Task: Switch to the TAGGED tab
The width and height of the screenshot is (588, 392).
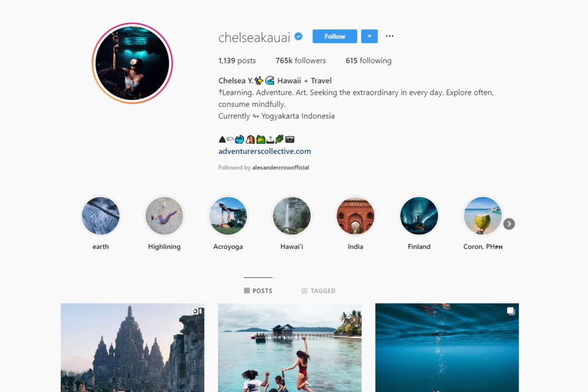Action: (318, 291)
